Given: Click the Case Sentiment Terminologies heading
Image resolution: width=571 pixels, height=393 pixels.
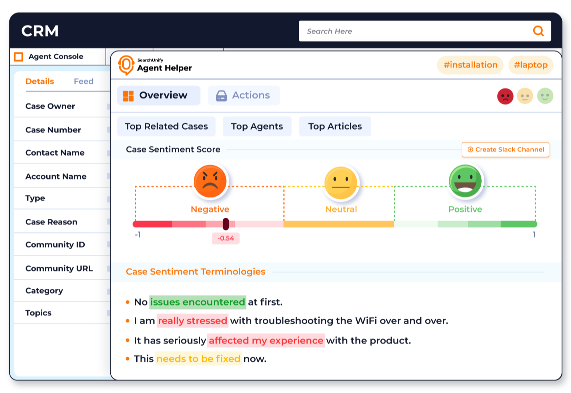Looking at the screenshot, I should click(195, 272).
